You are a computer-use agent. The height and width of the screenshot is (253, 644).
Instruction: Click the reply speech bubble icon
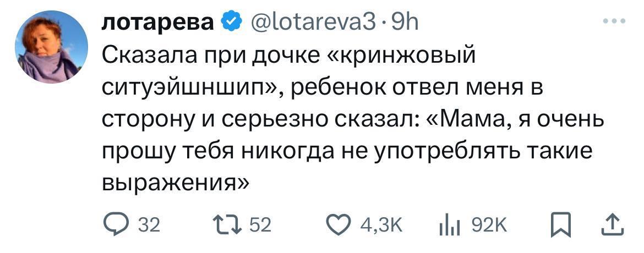click(x=116, y=225)
